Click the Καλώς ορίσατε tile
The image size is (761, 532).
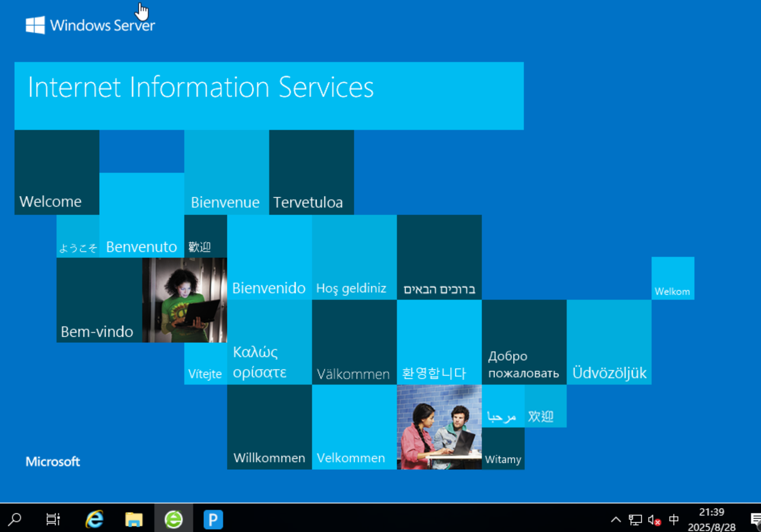269,342
